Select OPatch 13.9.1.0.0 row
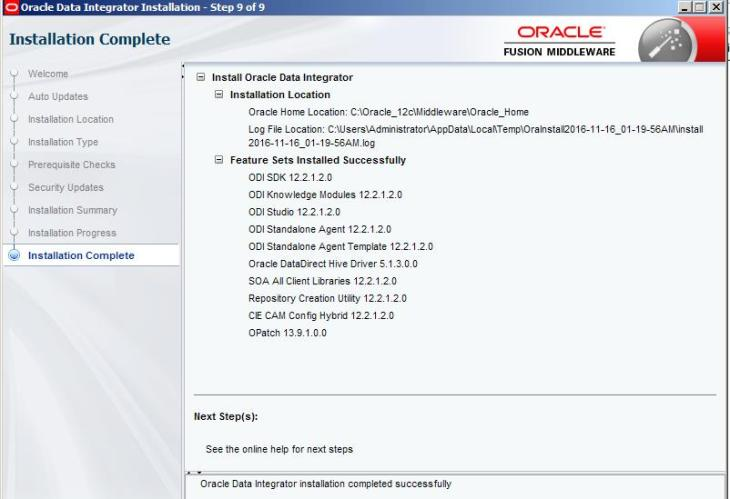730x499 pixels. coord(287,333)
